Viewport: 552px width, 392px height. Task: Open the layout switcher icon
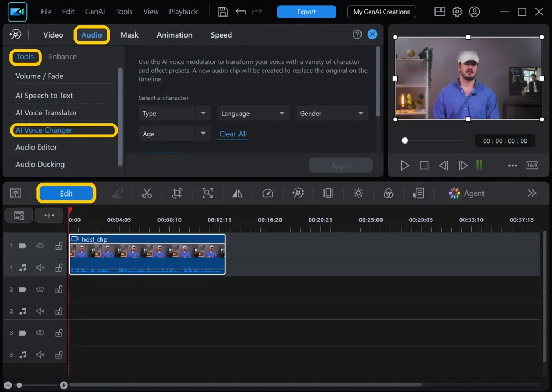click(x=440, y=12)
